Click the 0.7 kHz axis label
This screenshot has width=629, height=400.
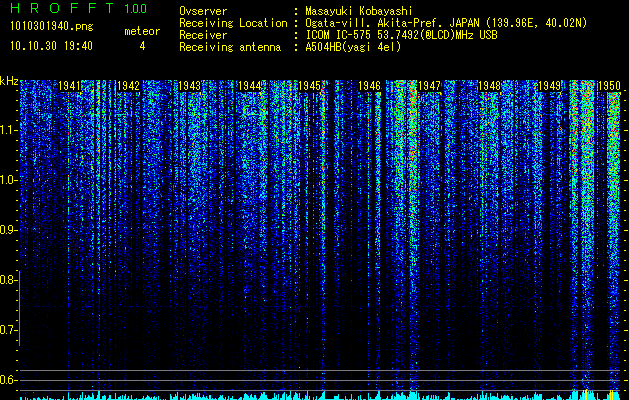pyautogui.click(x=8, y=330)
